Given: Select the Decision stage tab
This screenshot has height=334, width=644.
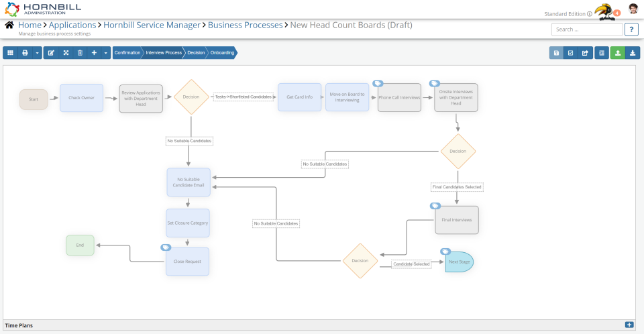Looking at the screenshot, I should [x=196, y=52].
